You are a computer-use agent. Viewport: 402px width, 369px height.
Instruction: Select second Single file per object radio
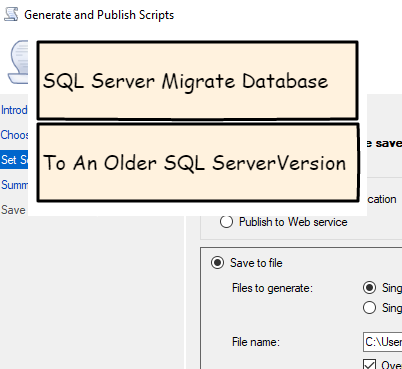(x=369, y=307)
